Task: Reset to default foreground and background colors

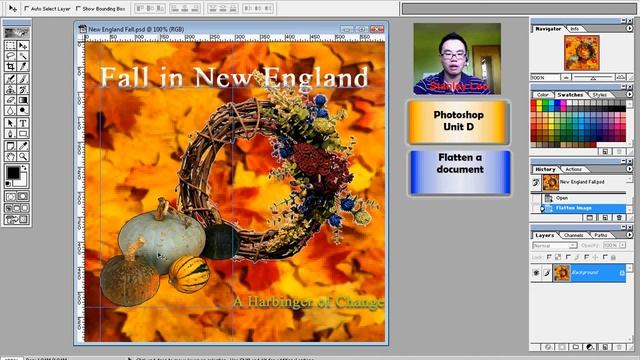Action: [x=8, y=184]
